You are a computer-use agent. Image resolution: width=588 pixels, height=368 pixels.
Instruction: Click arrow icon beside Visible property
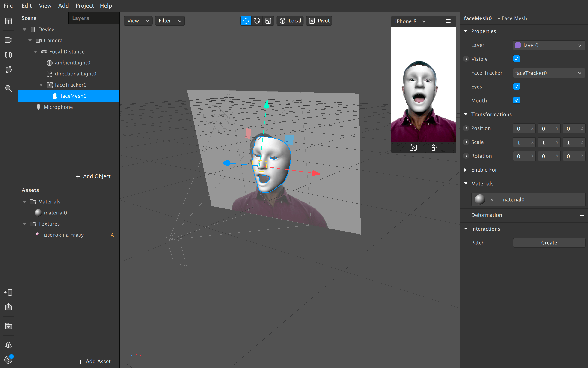[x=466, y=59]
